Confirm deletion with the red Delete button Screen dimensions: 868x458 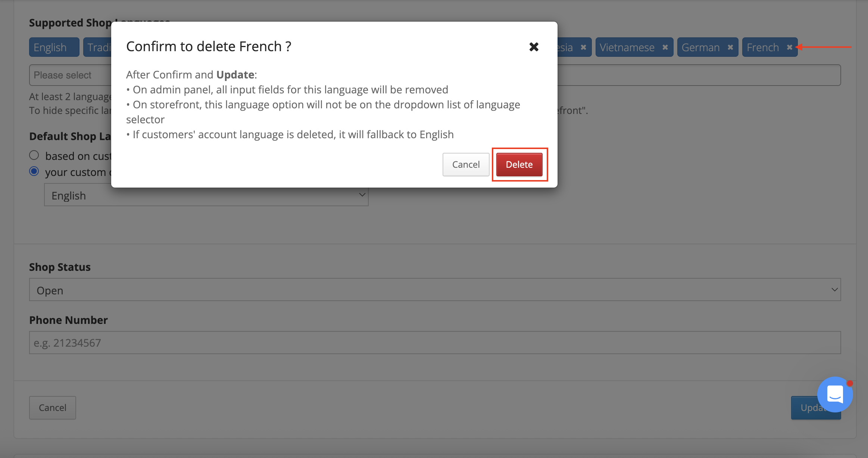click(519, 164)
